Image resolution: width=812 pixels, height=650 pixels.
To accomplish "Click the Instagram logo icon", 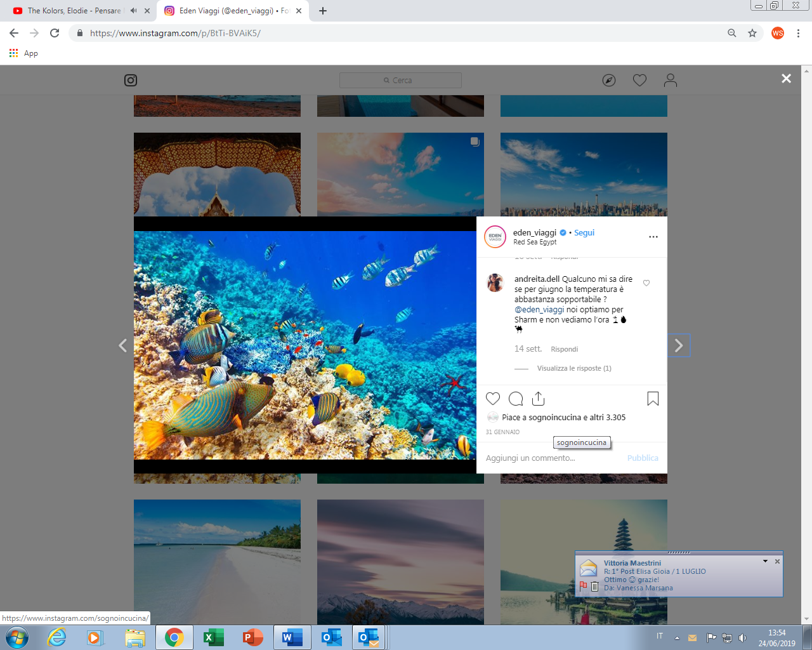I will pyautogui.click(x=131, y=80).
